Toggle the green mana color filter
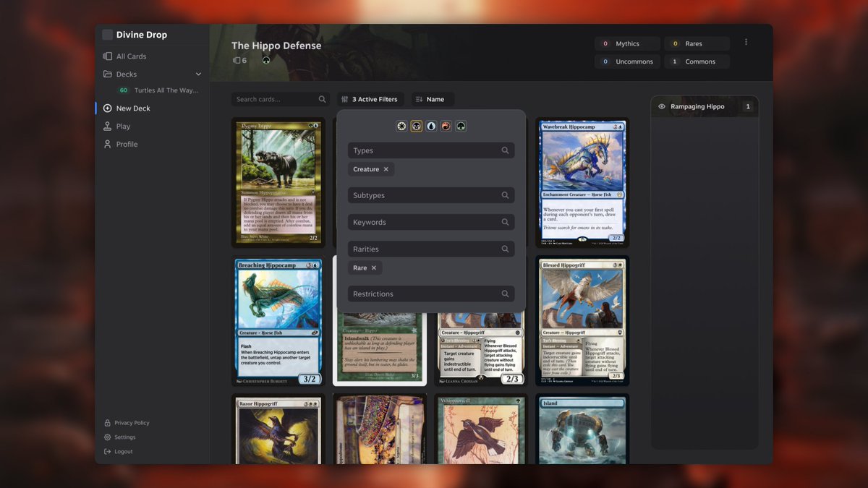868x488 pixels. 461,127
